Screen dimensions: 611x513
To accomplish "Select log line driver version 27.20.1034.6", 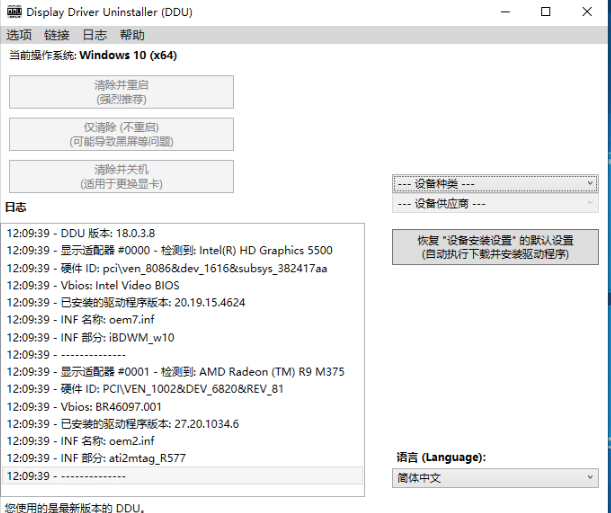I will pos(182,423).
